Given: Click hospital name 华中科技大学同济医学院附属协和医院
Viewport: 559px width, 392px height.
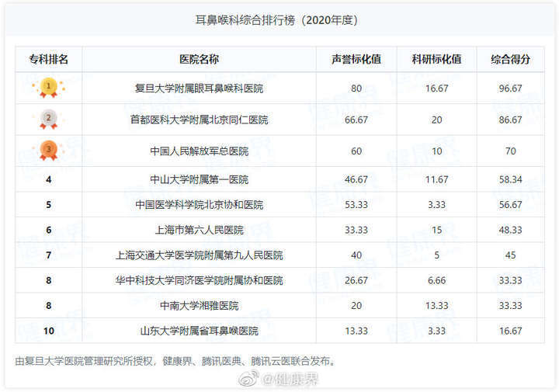Looking at the screenshot, I should [199, 280].
